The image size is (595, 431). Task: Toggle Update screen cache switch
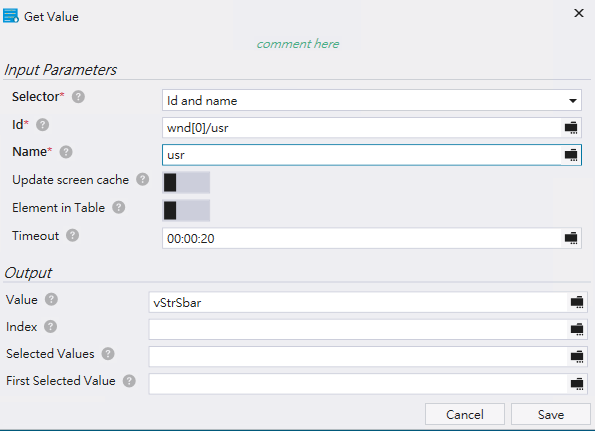coord(186,182)
